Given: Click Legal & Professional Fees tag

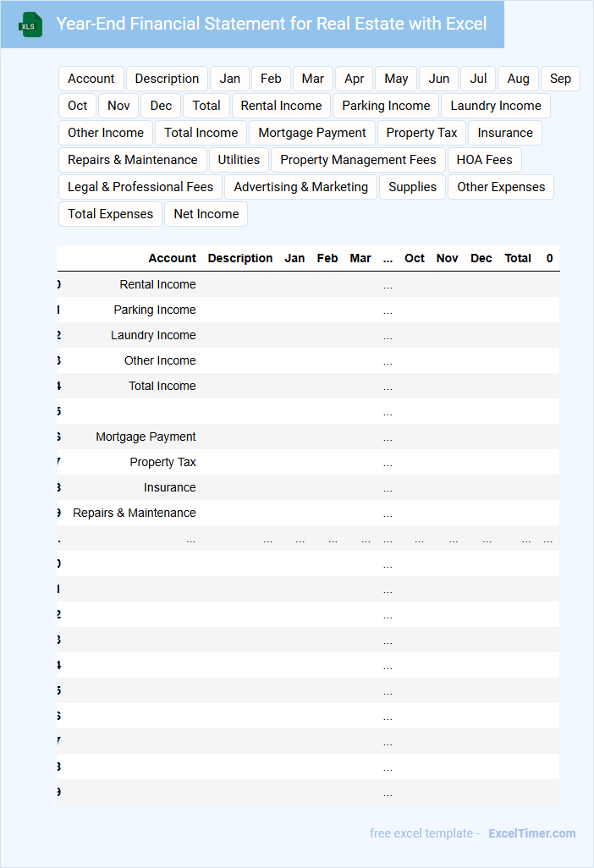Looking at the screenshot, I should (x=140, y=187).
